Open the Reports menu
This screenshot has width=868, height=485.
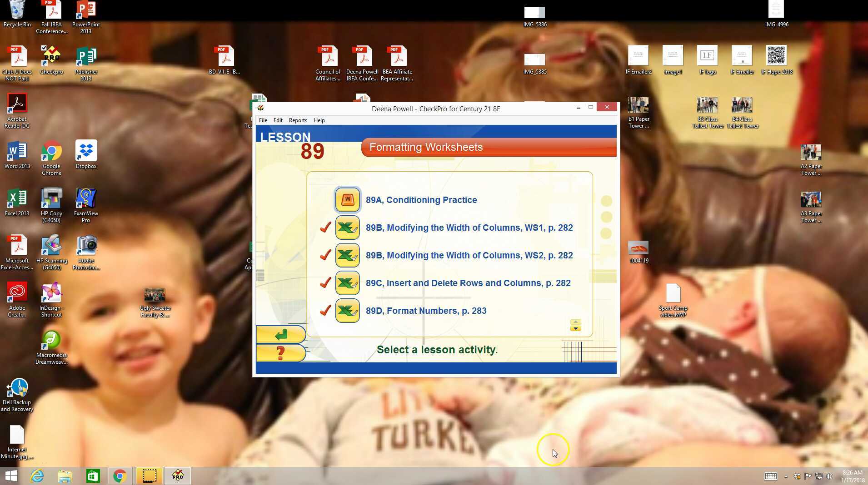click(298, 120)
